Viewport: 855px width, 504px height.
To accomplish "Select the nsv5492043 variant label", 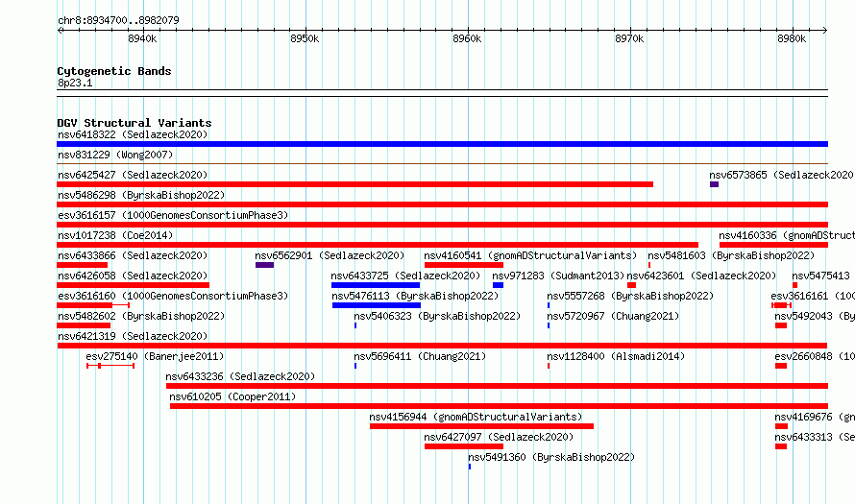I will pos(815,316).
